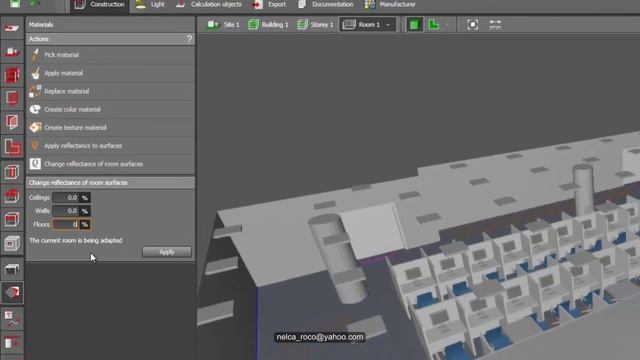The image size is (640, 360).
Task: Select Storey 1 in breadcrumb
Action: (315, 24)
